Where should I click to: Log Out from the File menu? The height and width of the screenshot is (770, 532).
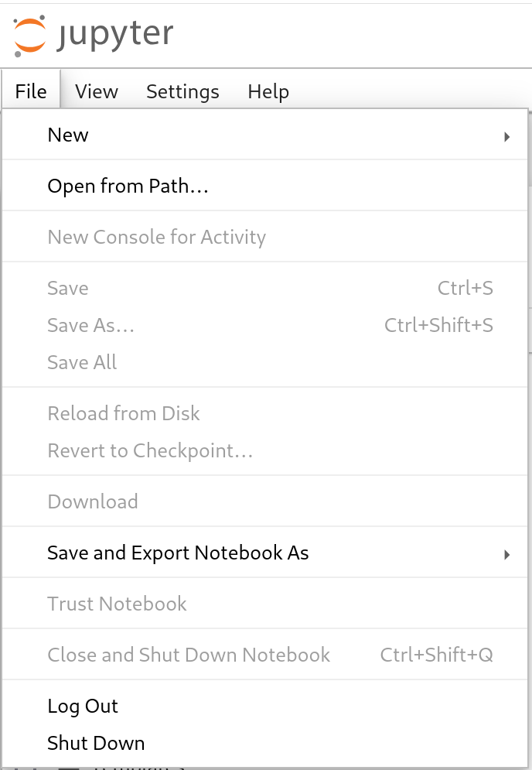click(x=83, y=706)
